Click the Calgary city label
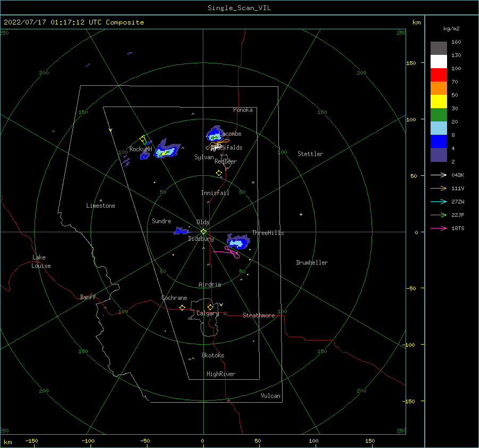The height and width of the screenshot is (448, 479). pos(208,313)
